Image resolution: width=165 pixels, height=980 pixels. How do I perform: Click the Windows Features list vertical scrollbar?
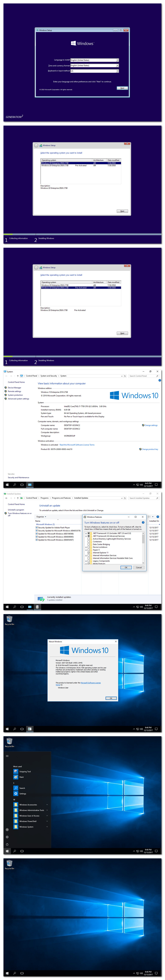[143, 548]
